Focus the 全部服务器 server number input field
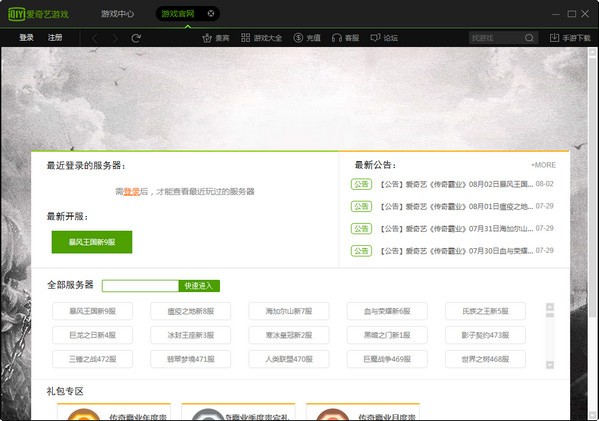Screen dimensions: 599x421 140,286
